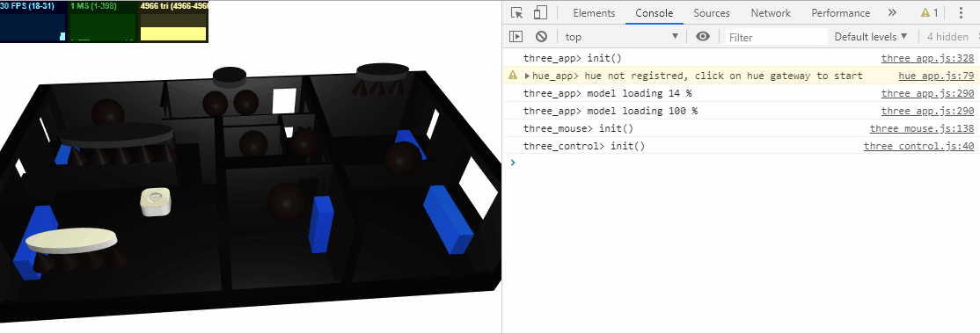Open source link beside model loading 100 %
This screenshot has width=980, height=334.
click(x=927, y=111)
